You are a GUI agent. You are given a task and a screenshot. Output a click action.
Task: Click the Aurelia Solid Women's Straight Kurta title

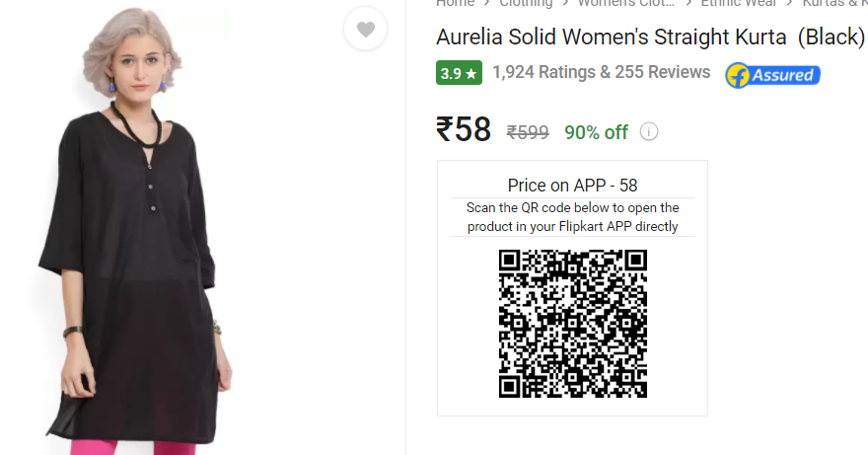[x=650, y=38]
